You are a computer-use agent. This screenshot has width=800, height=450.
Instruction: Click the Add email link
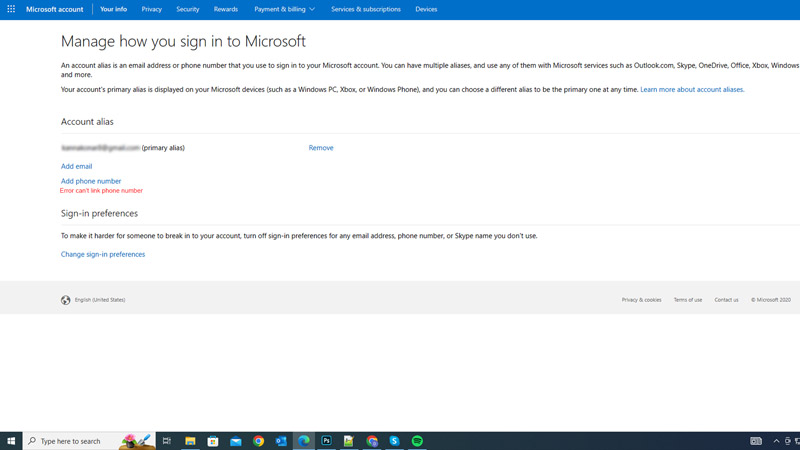[x=77, y=166]
